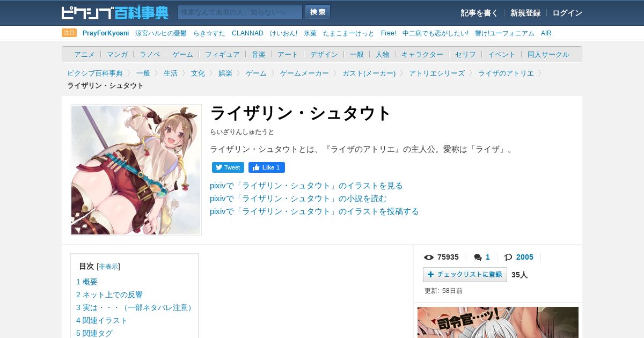Open PrayForKyoani trending link

pos(106,33)
